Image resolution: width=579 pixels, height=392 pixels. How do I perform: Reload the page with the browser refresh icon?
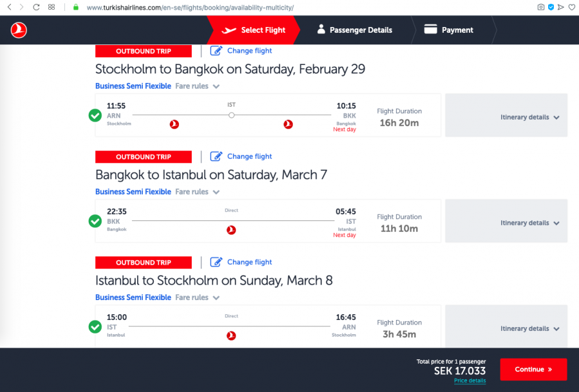(36, 7)
